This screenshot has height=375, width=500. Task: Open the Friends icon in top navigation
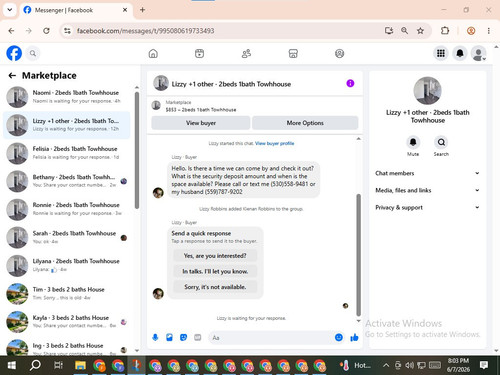246,54
